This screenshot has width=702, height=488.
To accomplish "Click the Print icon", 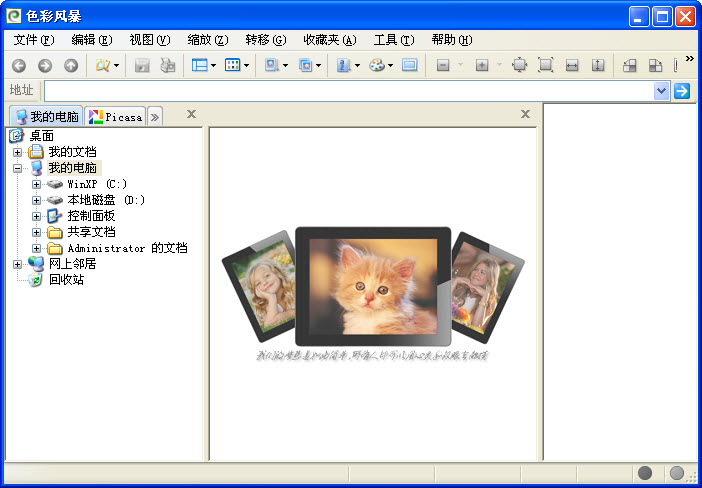I will [168, 66].
